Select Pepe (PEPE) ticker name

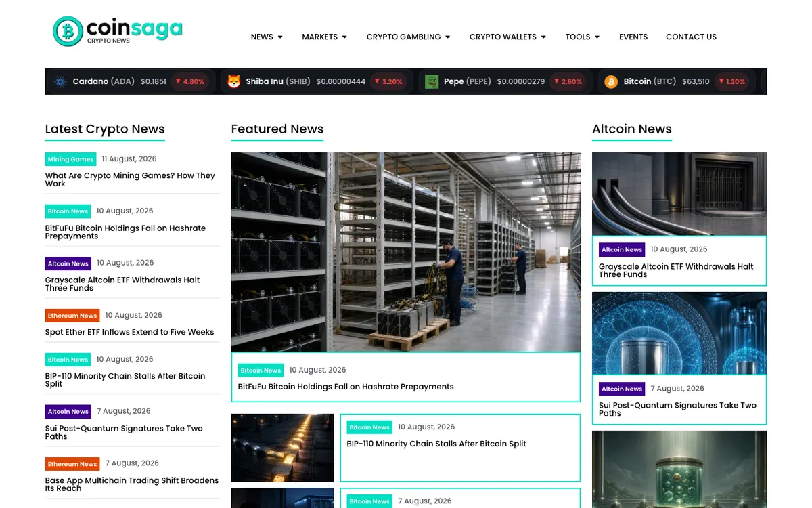(468, 81)
